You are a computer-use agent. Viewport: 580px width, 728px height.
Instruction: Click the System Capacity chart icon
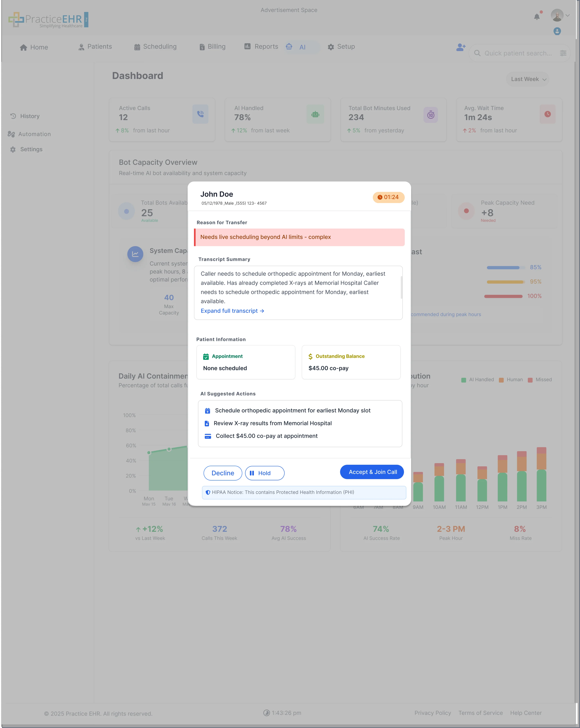coord(135,254)
